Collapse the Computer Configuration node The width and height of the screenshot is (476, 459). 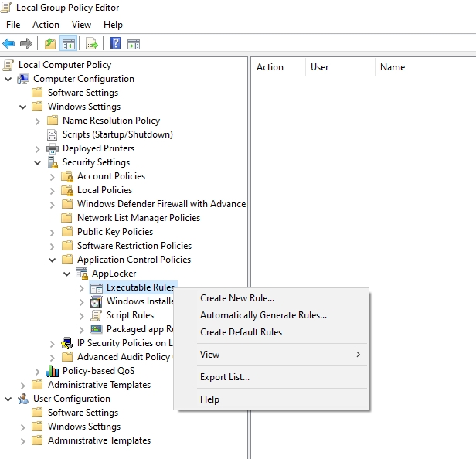coord(8,79)
